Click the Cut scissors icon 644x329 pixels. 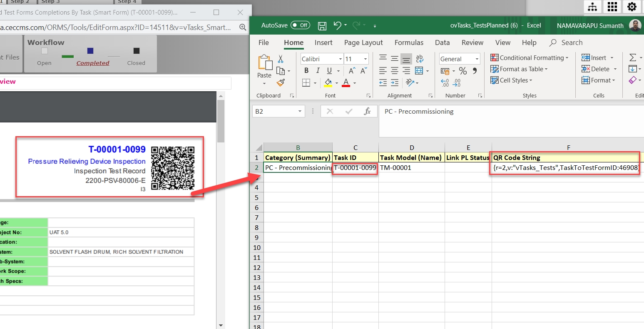pos(281,59)
